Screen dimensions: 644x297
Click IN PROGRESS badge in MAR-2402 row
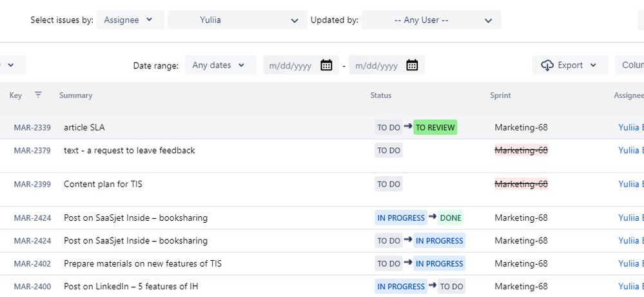tap(439, 263)
